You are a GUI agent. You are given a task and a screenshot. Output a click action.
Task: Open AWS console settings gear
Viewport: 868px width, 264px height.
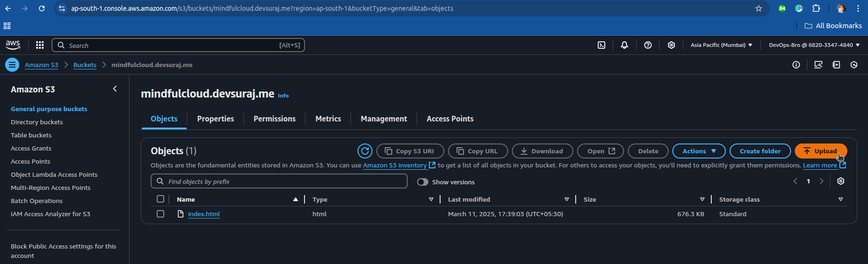671,45
